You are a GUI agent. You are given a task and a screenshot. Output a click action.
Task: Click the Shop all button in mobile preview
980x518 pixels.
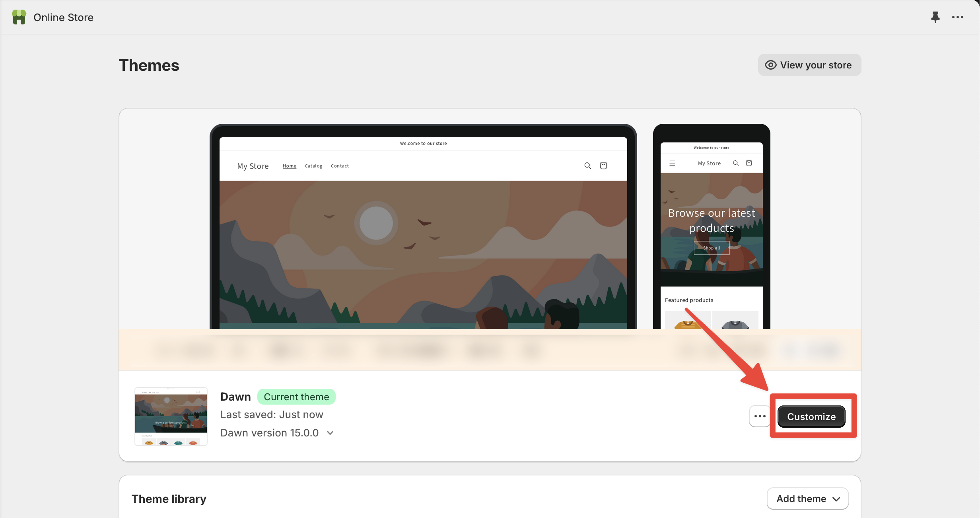click(x=712, y=247)
